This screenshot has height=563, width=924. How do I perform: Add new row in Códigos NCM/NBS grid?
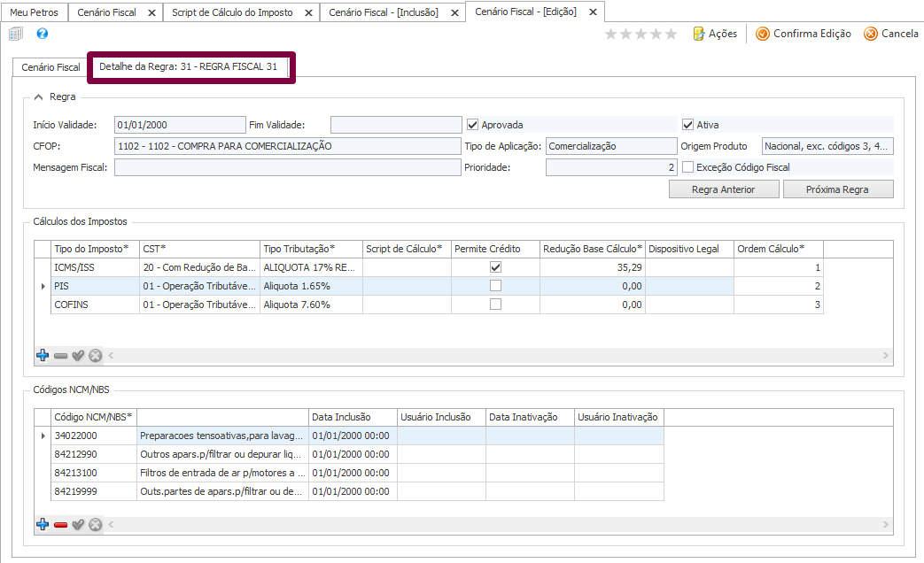pyautogui.click(x=43, y=524)
